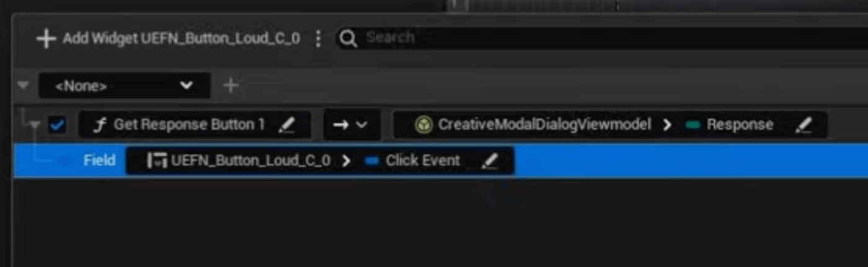The width and height of the screenshot is (868, 267).
Task: Open the binding direction arrow dropdown
Action: click(x=350, y=125)
